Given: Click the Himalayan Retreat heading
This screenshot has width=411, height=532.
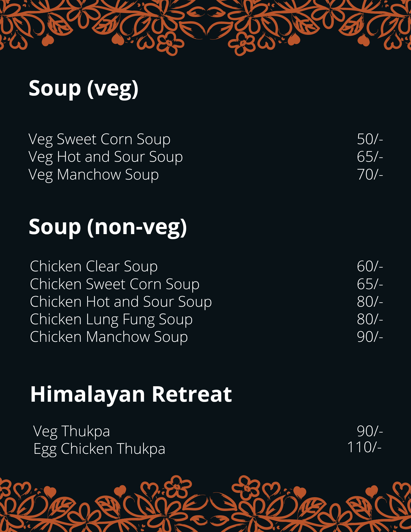Looking at the screenshot, I should pos(131,394).
